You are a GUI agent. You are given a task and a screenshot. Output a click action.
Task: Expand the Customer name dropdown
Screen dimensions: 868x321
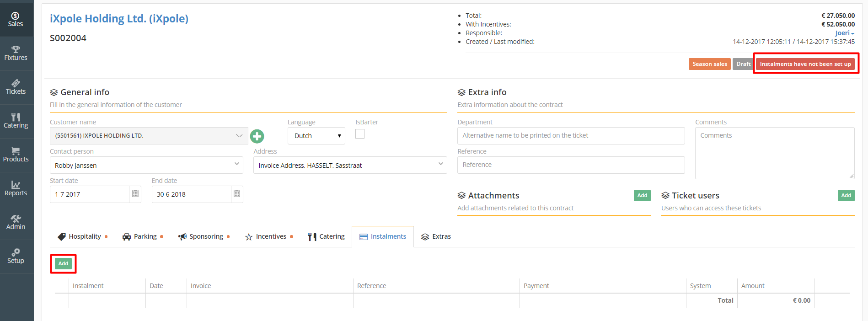tap(149, 136)
